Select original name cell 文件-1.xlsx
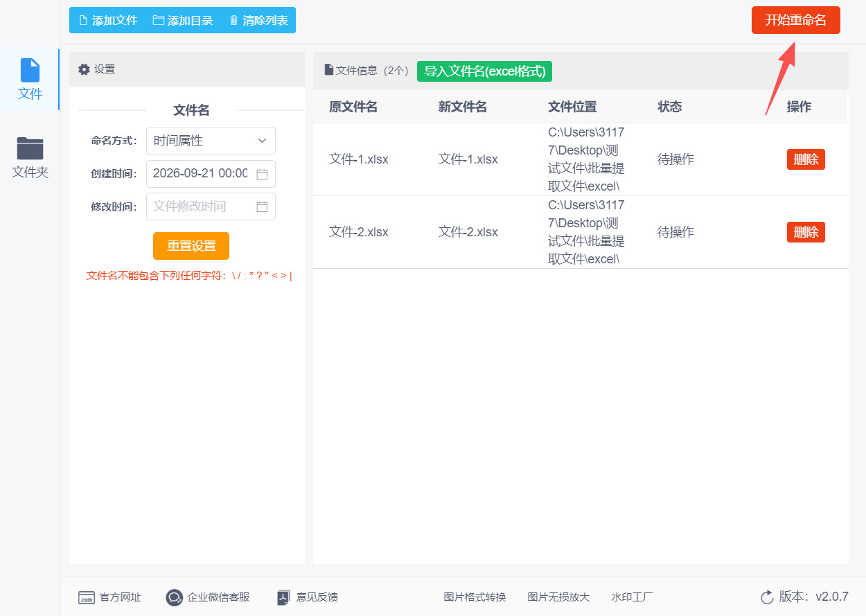This screenshot has height=616, width=866. pos(359,159)
